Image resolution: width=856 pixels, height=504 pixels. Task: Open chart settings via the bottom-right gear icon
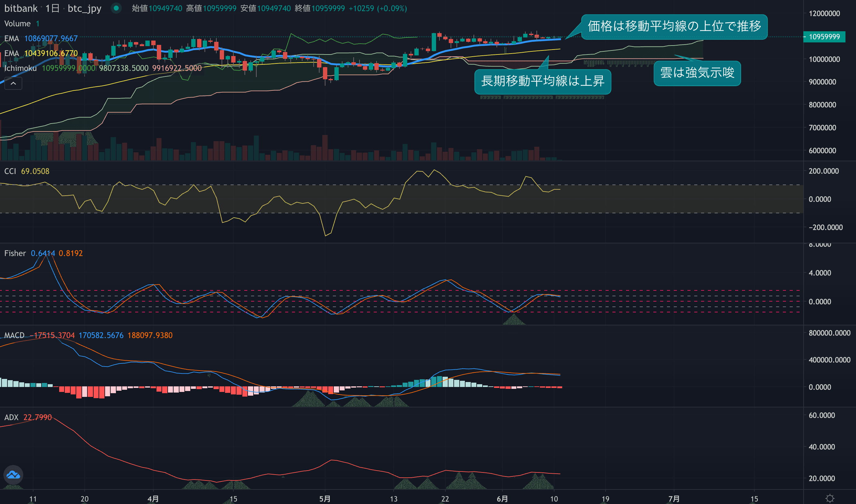click(x=830, y=498)
